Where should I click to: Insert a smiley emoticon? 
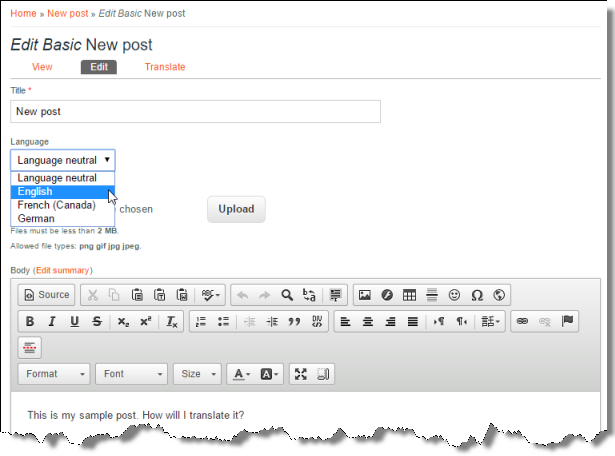click(x=454, y=295)
